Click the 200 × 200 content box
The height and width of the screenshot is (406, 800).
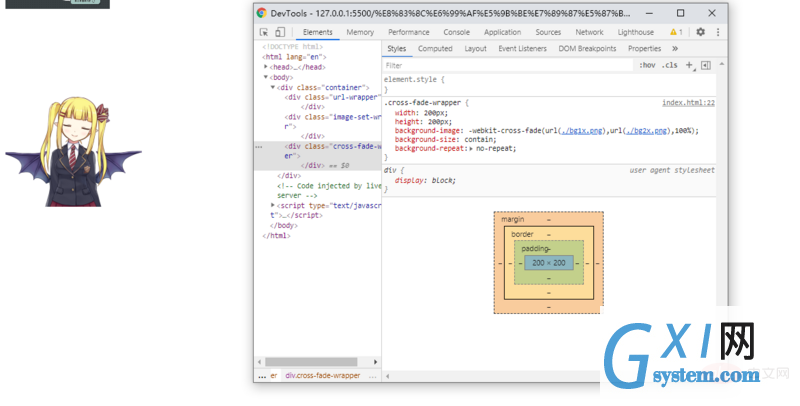pyautogui.click(x=548, y=263)
